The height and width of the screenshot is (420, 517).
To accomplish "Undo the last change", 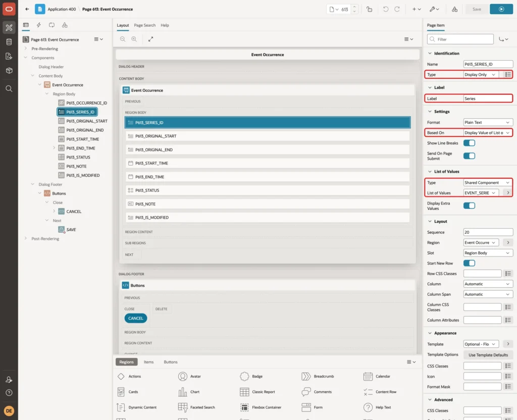I will 385,9.
